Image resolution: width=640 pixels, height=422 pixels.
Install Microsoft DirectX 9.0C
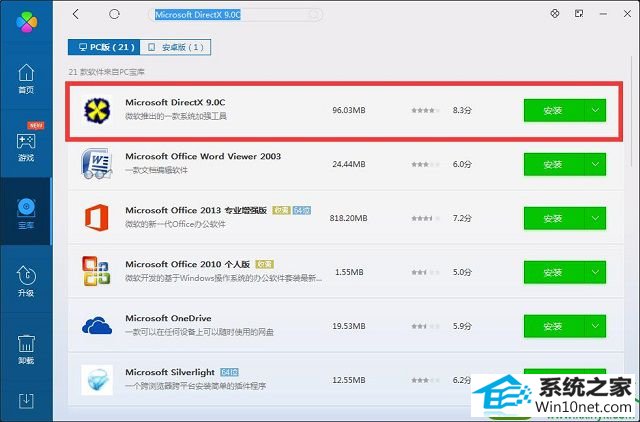(x=555, y=111)
